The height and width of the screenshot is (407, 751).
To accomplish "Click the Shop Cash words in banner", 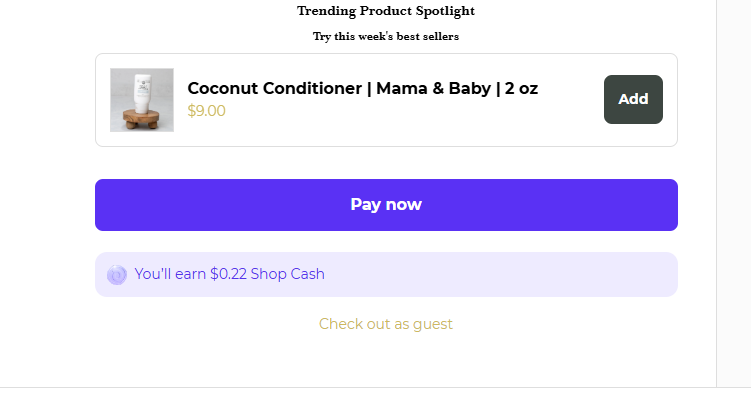I will coord(287,274).
